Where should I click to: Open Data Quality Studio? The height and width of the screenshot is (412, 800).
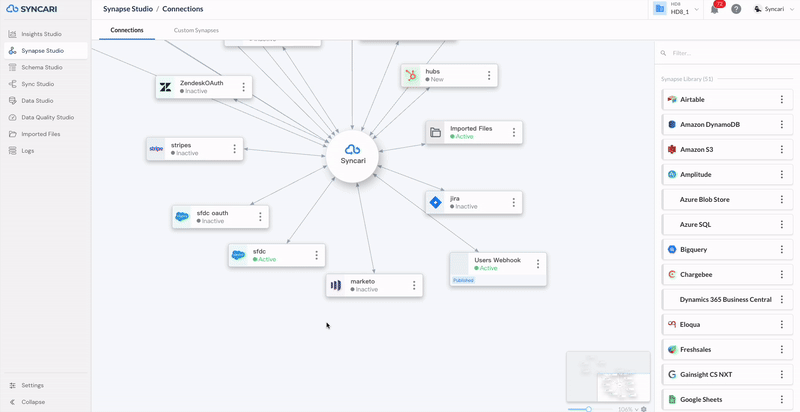[45, 117]
